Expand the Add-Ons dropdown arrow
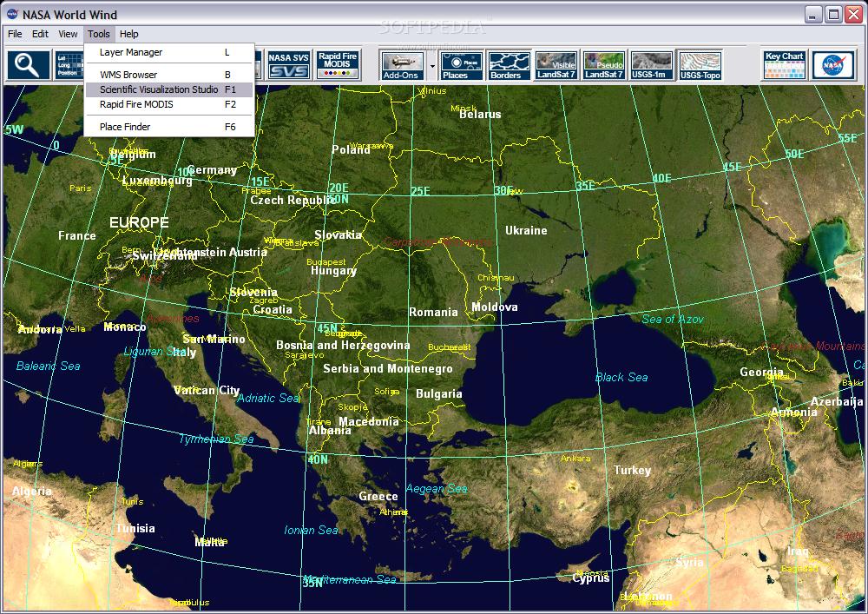Screen dimensions: 868x614 [431, 66]
